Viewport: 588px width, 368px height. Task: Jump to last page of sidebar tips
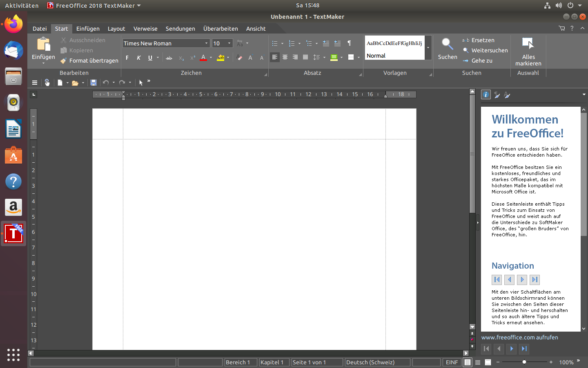click(524, 349)
